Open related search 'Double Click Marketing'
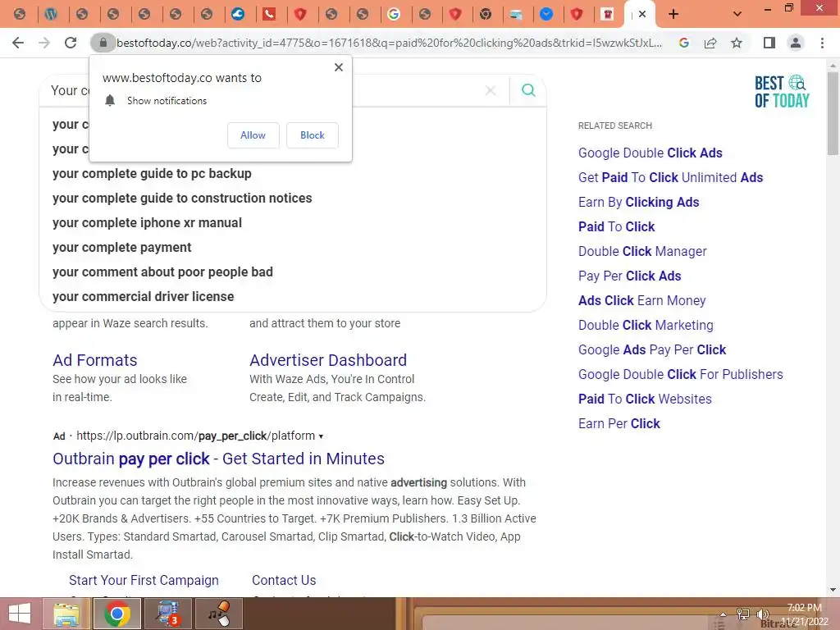Image resolution: width=840 pixels, height=630 pixels. click(x=646, y=325)
